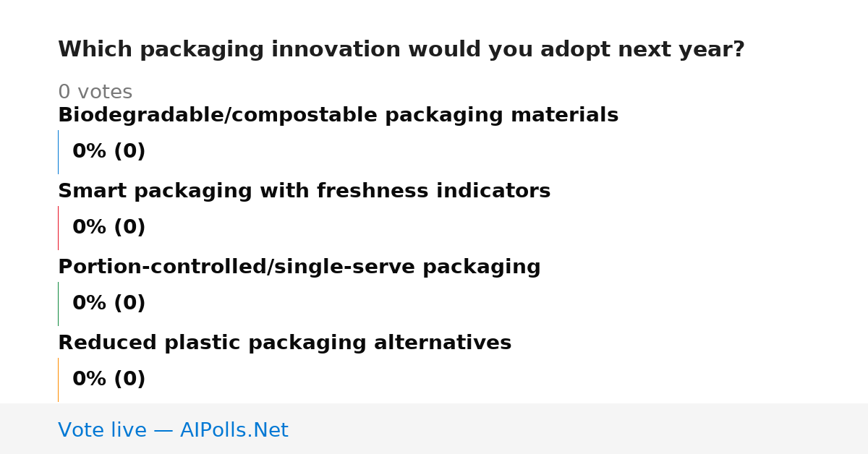Click 0% (0) result for Biodegradable packaging
Viewport: 868px width, 454px height.
coord(109,152)
